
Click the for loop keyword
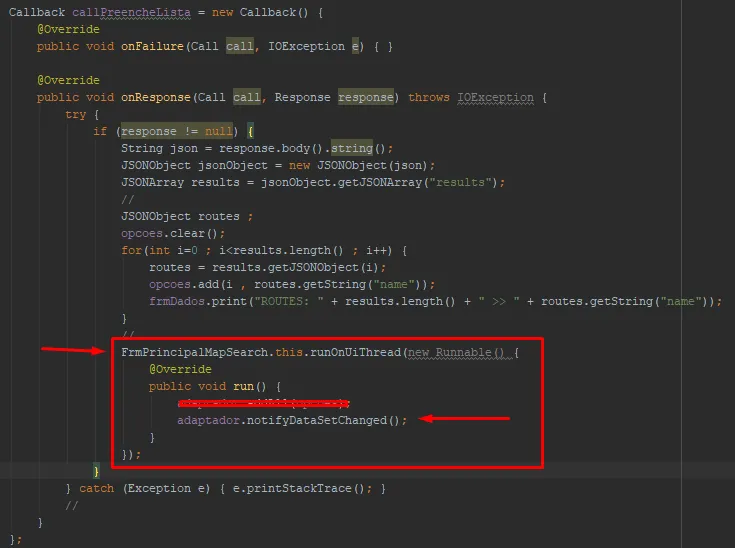tap(131, 250)
